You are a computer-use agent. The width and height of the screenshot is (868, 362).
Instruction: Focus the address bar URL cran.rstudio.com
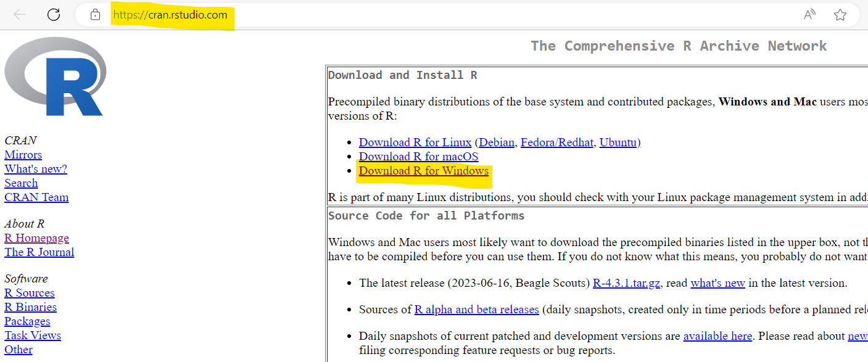pos(170,15)
